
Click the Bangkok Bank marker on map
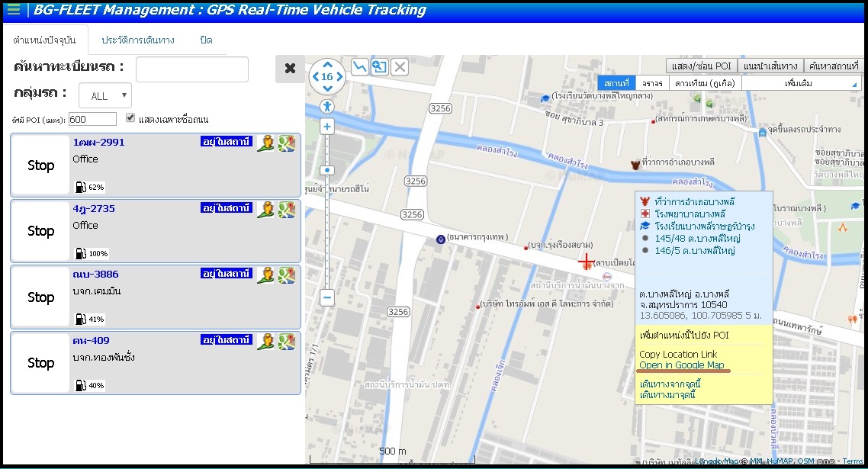click(x=441, y=239)
